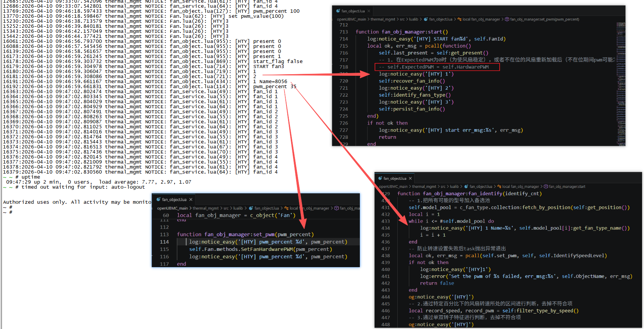
Task: Click Lua file icon on bottom-center editor's tab
Action: point(159,199)
